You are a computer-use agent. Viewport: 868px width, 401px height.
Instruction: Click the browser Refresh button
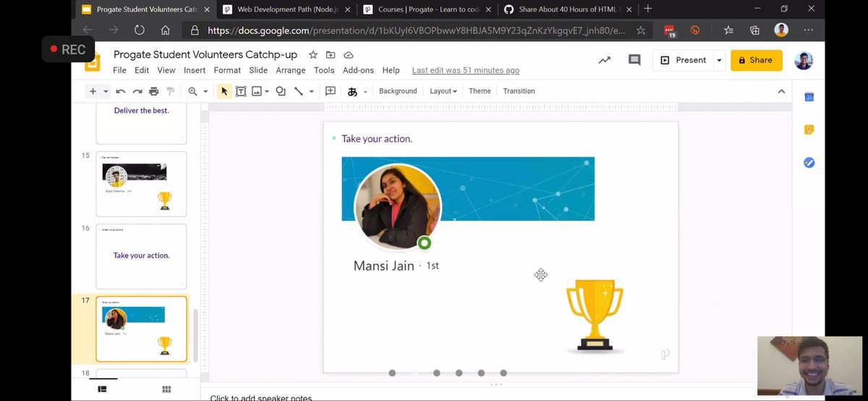(140, 30)
